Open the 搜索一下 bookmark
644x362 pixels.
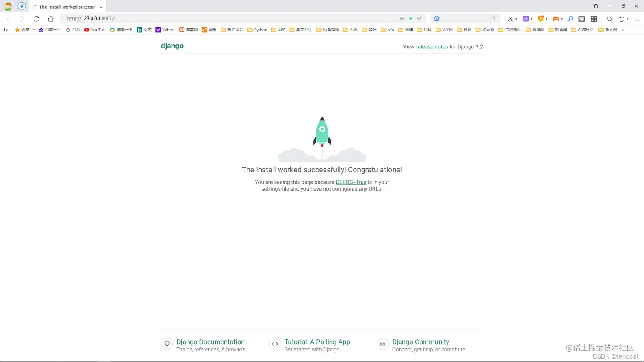(x=121, y=30)
